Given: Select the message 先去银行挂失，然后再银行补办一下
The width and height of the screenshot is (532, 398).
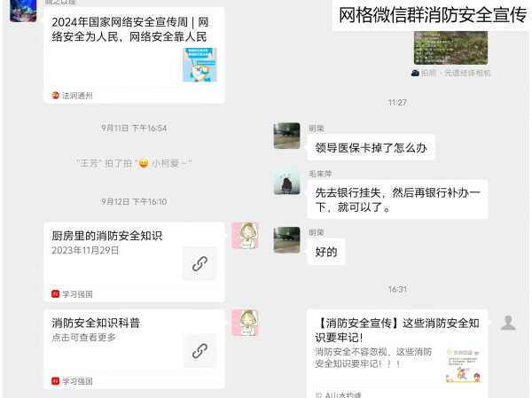Looking at the screenshot, I should tap(397, 199).
